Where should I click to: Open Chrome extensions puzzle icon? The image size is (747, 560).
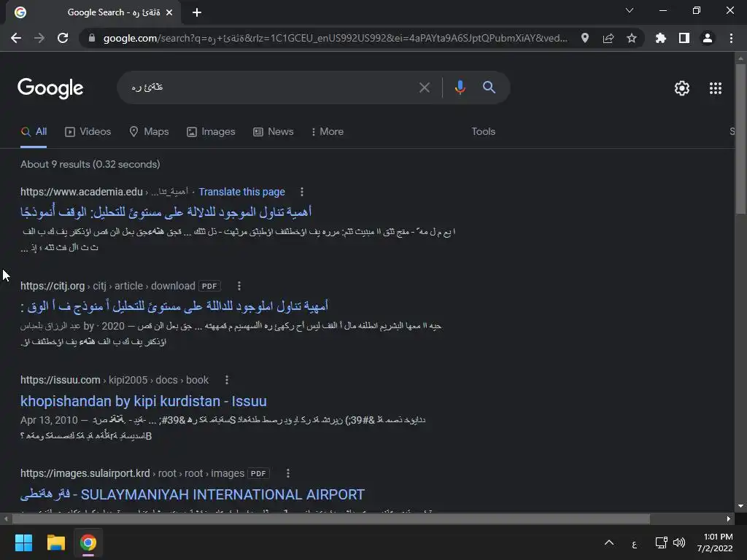tap(661, 38)
